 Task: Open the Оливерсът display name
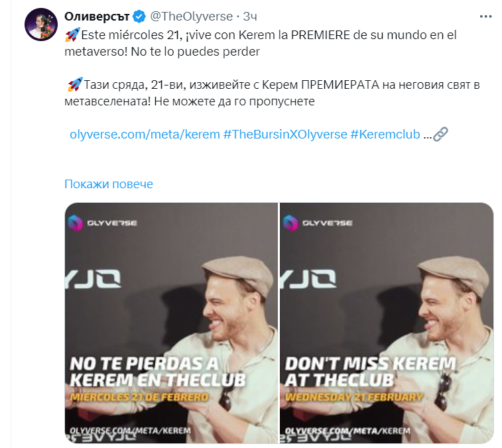97,17
